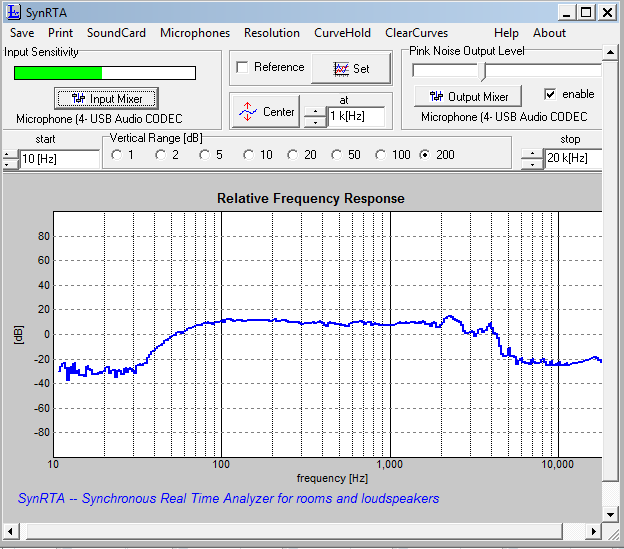Click the 10,000 label on frequency axis
This screenshot has height=549, width=624.
558,464
